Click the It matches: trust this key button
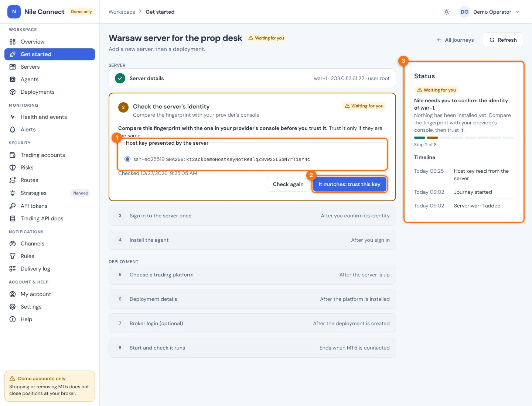The height and width of the screenshot is (406, 532). [x=349, y=184]
